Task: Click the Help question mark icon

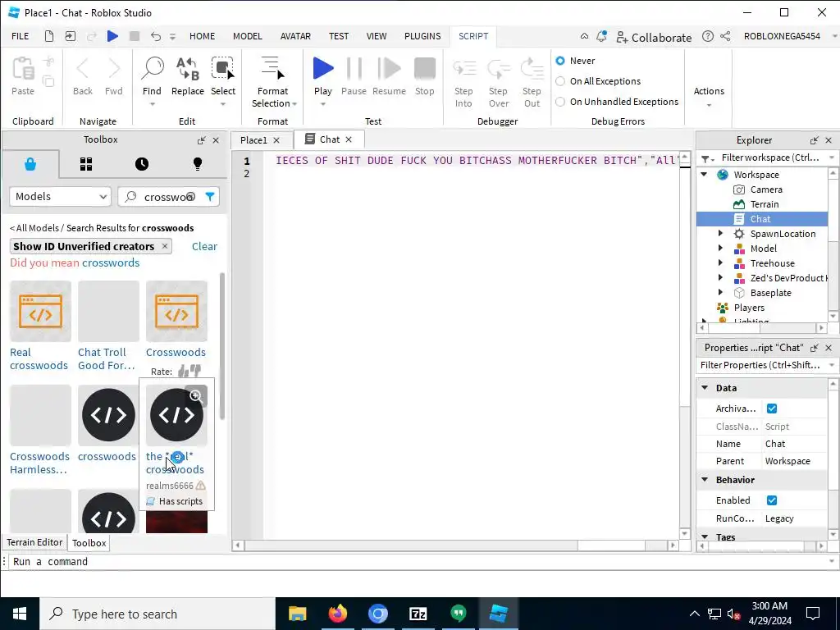Action: pos(708,36)
